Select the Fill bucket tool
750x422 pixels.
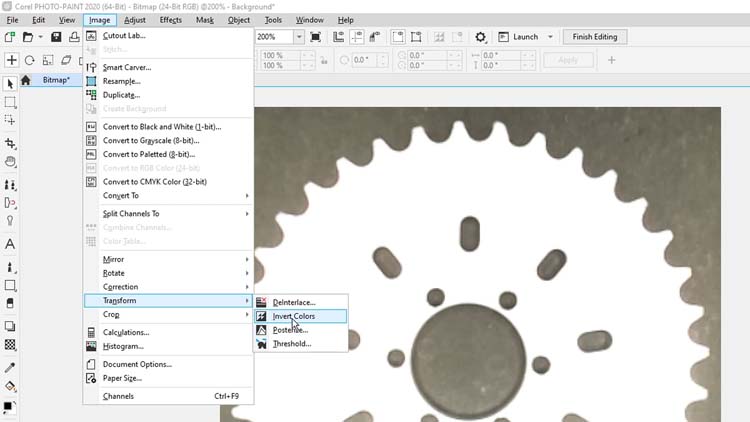pyautogui.click(x=10, y=386)
